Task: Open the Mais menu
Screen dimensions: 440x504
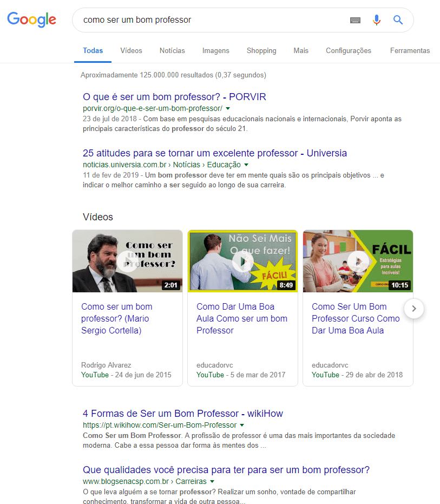Action: 300,50
